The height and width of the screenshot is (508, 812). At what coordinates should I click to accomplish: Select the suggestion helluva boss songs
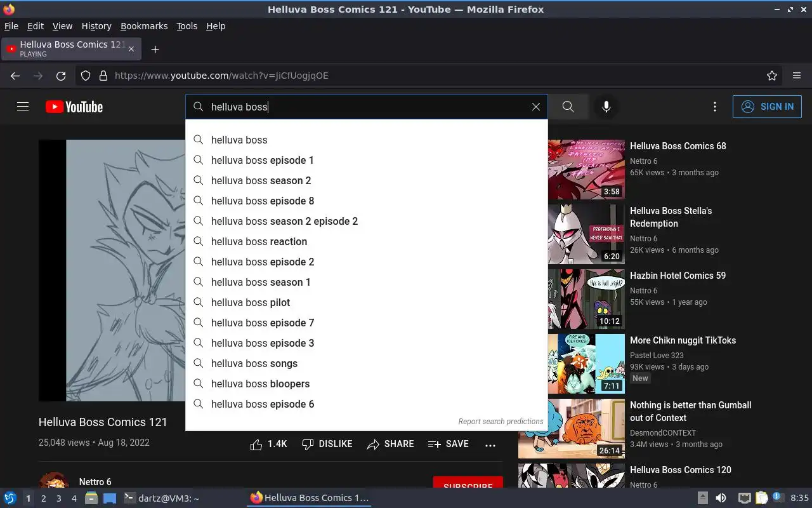click(367, 363)
